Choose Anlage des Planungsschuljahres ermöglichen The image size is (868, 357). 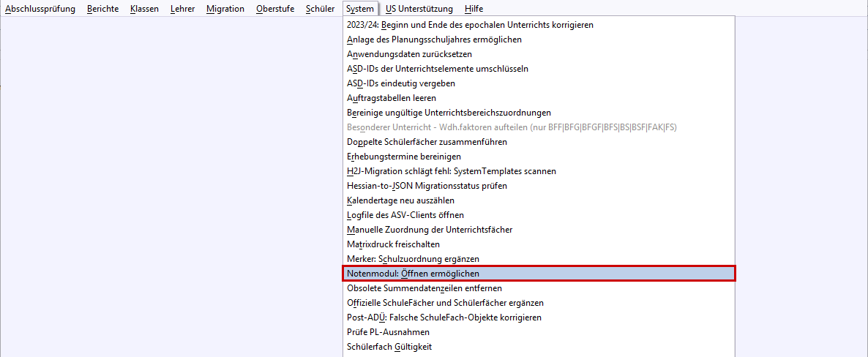pyautogui.click(x=539, y=40)
